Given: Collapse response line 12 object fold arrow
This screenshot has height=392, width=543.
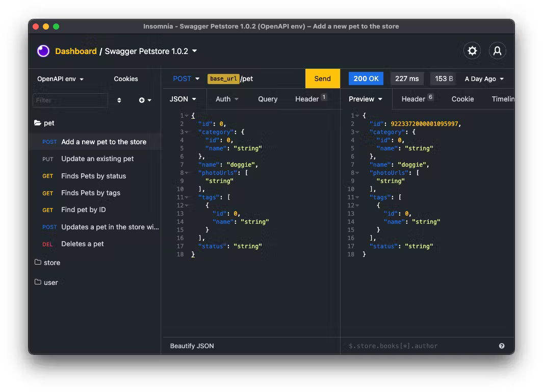Looking at the screenshot, I should (x=357, y=205).
